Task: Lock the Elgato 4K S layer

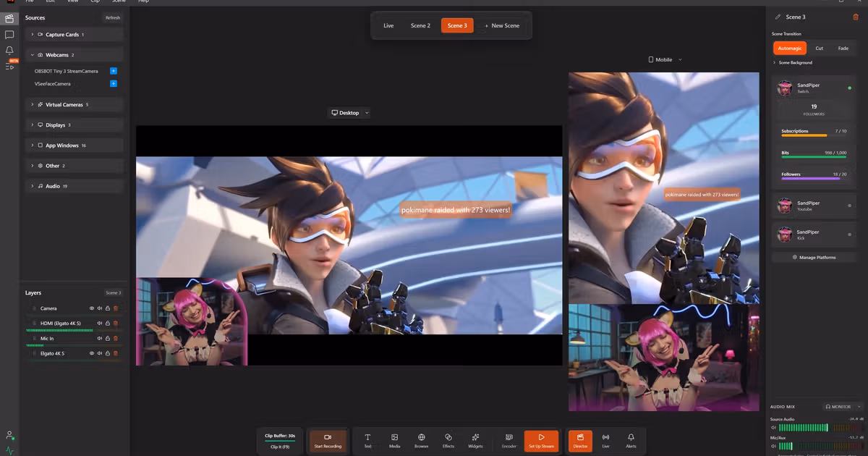Action: point(108,353)
